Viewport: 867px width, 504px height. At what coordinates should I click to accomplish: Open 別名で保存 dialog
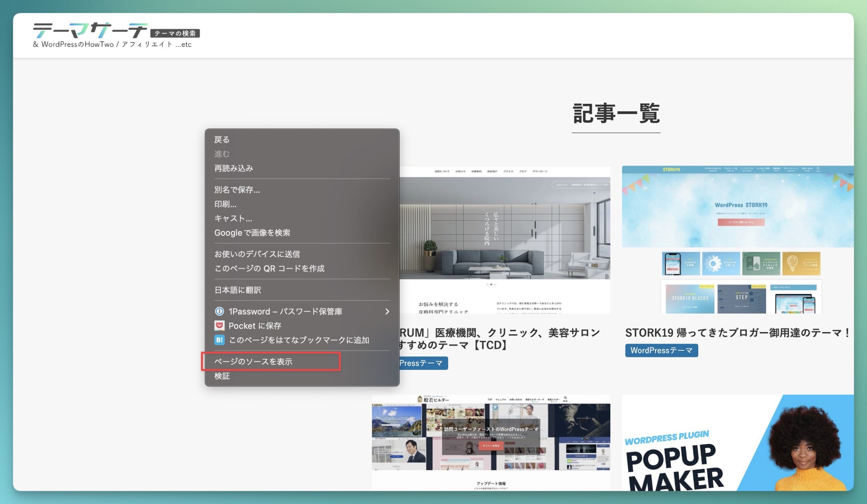click(237, 190)
